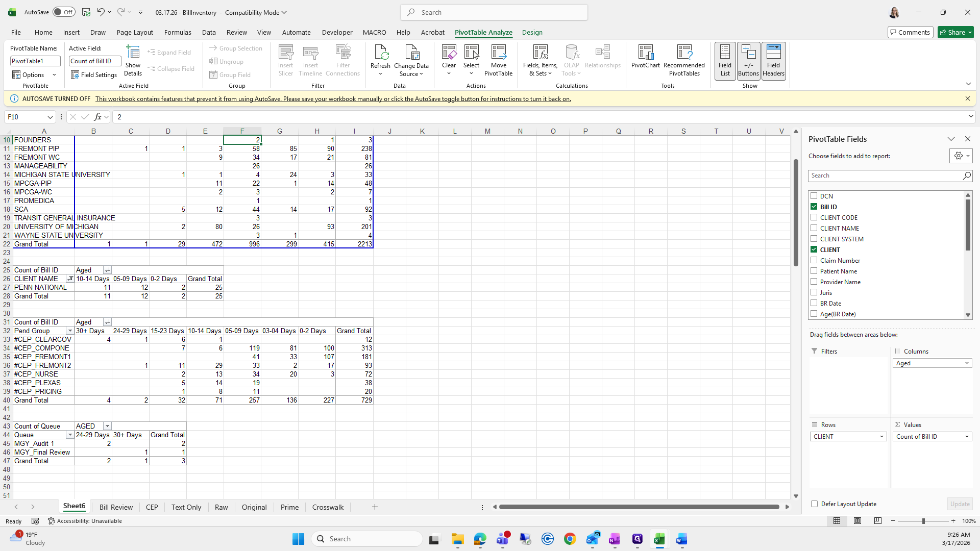Click the AutoSave information link

pos(333,99)
